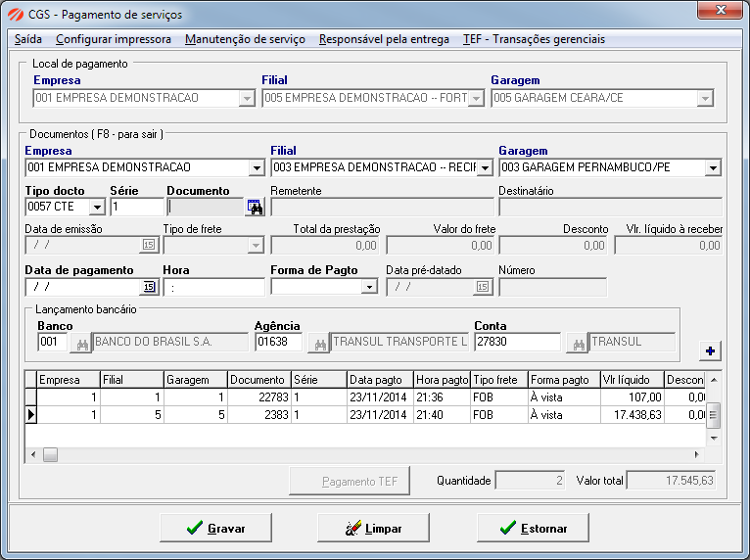Open Tipo de frete dropdown
Image resolution: width=750 pixels, height=560 pixels.
pos(256,246)
